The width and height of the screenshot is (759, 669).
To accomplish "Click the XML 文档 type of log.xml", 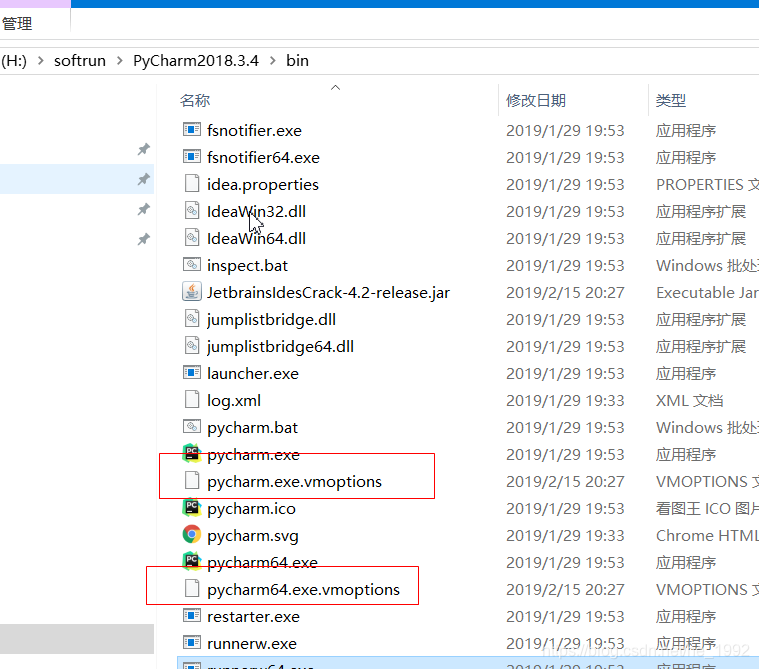I will coord(689,400).
